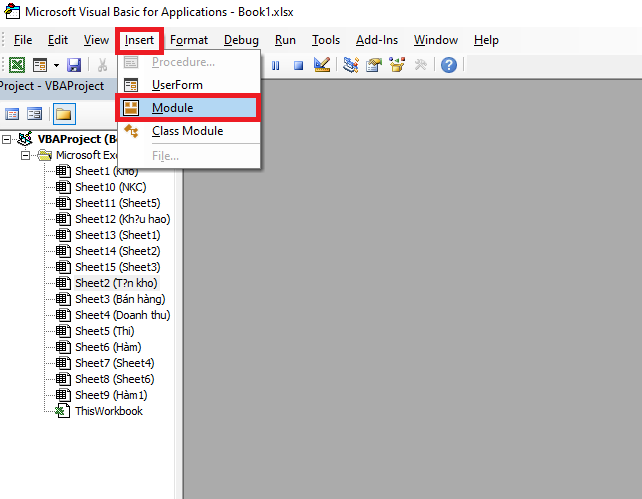Choose Class Module from the Insert menu

[189, 131]
